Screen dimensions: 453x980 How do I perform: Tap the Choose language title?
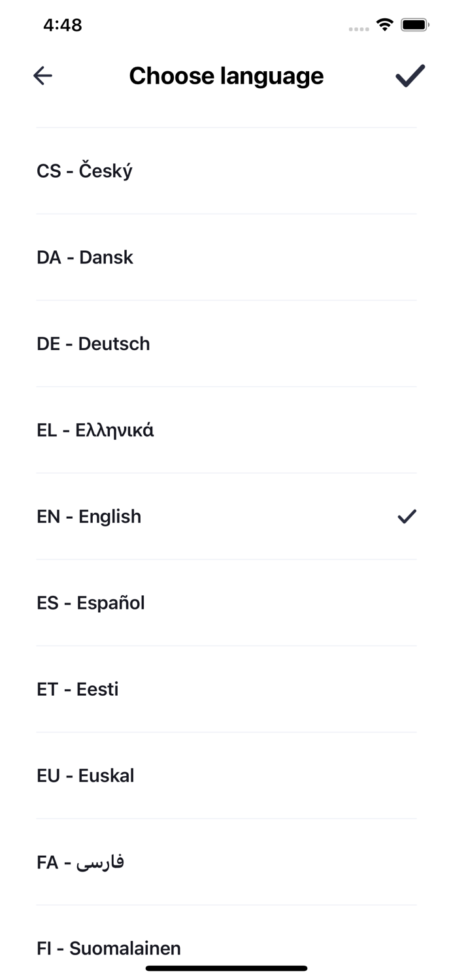click(226, 76)
